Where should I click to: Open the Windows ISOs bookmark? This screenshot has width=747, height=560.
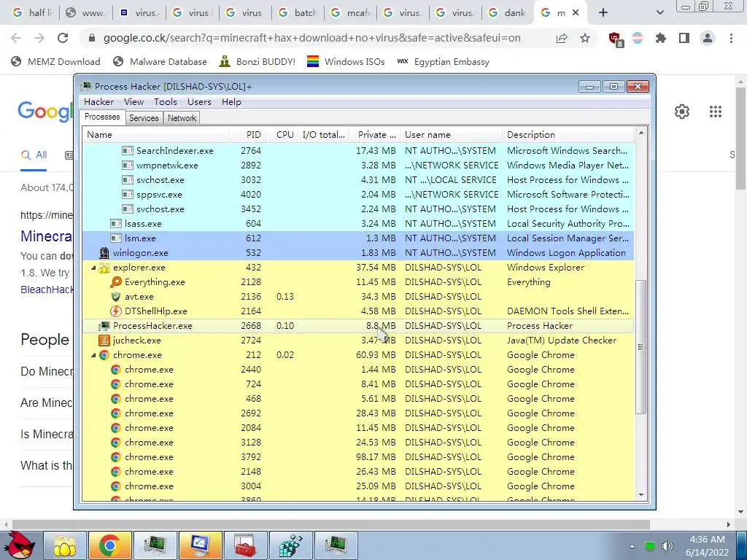pyautogui.click(x=345, y=62)
